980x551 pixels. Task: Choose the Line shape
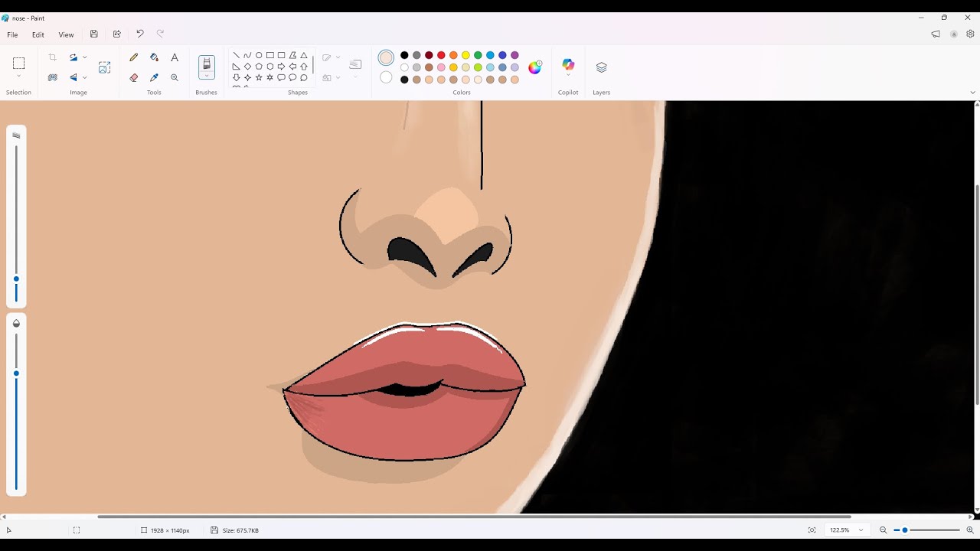click(x=236, y=55)
